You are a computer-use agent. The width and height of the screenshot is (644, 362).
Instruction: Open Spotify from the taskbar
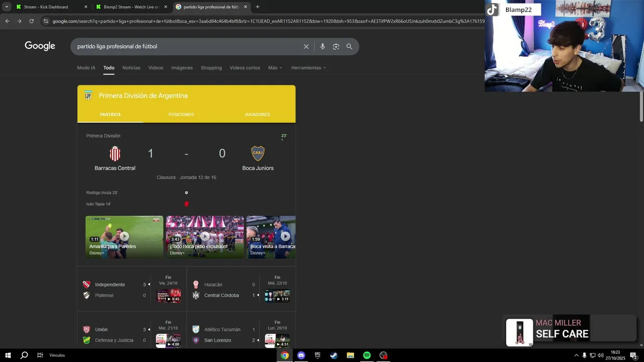[x=367, y=355]
